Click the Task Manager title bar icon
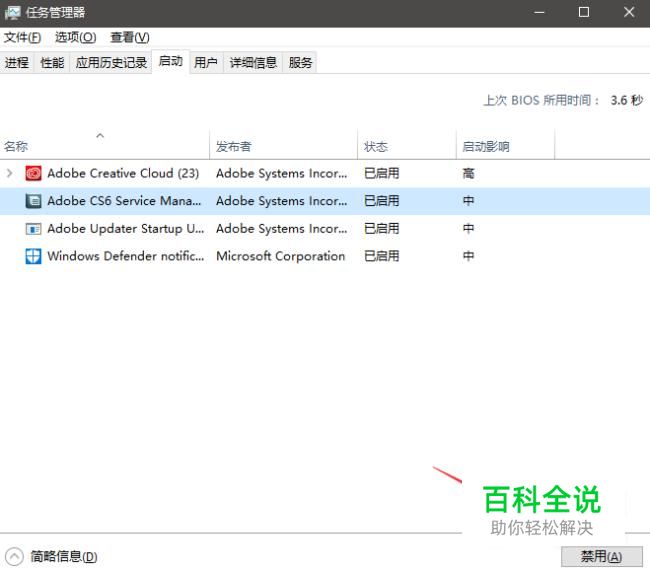Image resolution: width=650 pixels, height=571 pixels. 12,13
